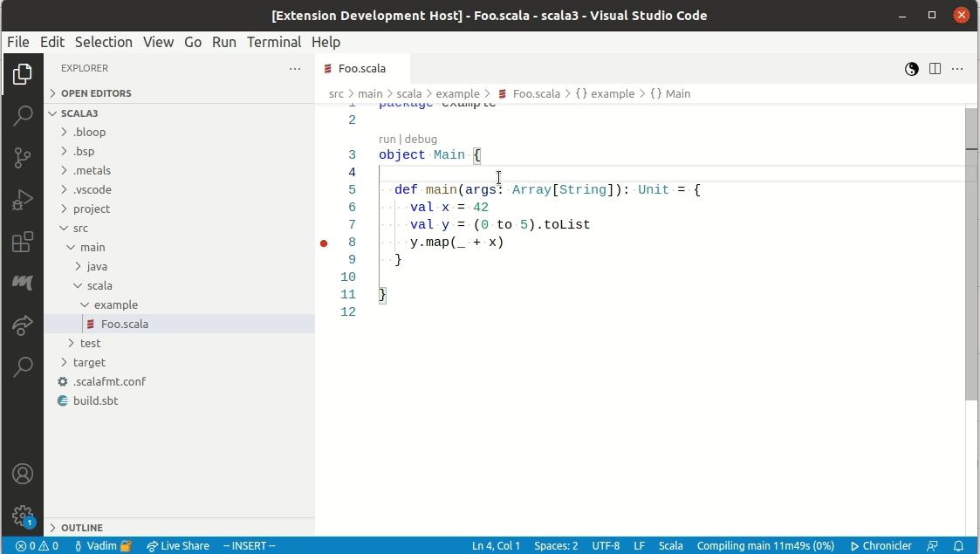The image size is (980, 554).
Task: Click Spaces: 2 indentation setting
Action: tap(556, 546)
